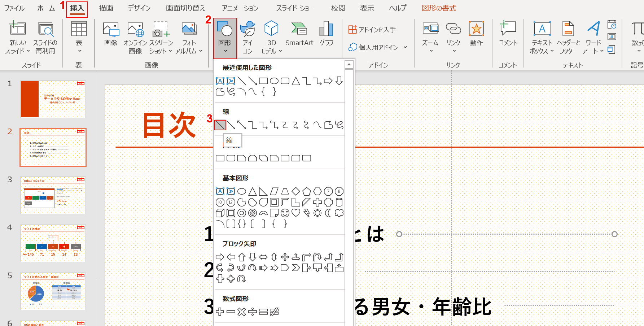Open the 図形 shapes gallery button
Image resolution: width=644 pixels, height=326 pixels.
pos(225,38)
